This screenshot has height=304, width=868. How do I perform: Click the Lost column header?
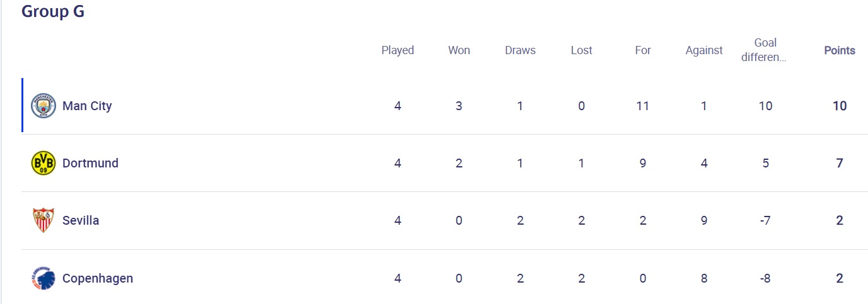pyautogui.click(x=581, y=50)
